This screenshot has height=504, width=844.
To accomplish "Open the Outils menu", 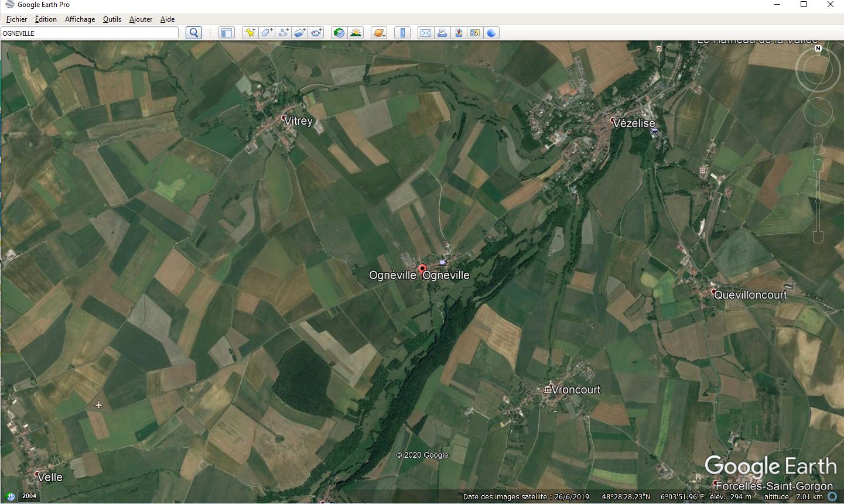I will click(x=112, y=19).
